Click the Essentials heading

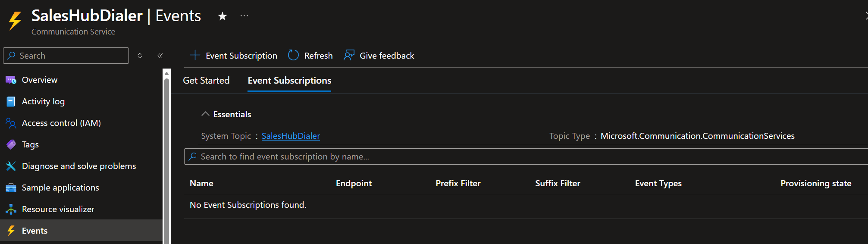[x=232, y=114]
